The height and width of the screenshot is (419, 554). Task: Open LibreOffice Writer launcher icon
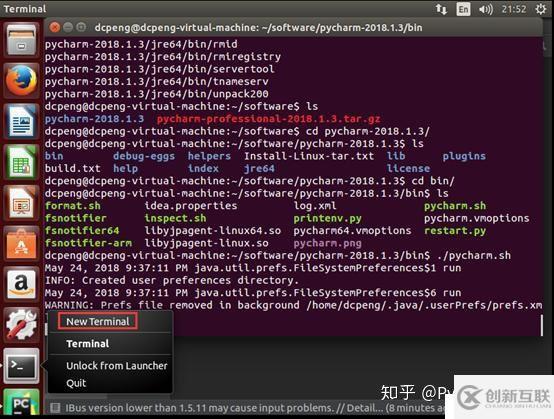pos(21,121)
